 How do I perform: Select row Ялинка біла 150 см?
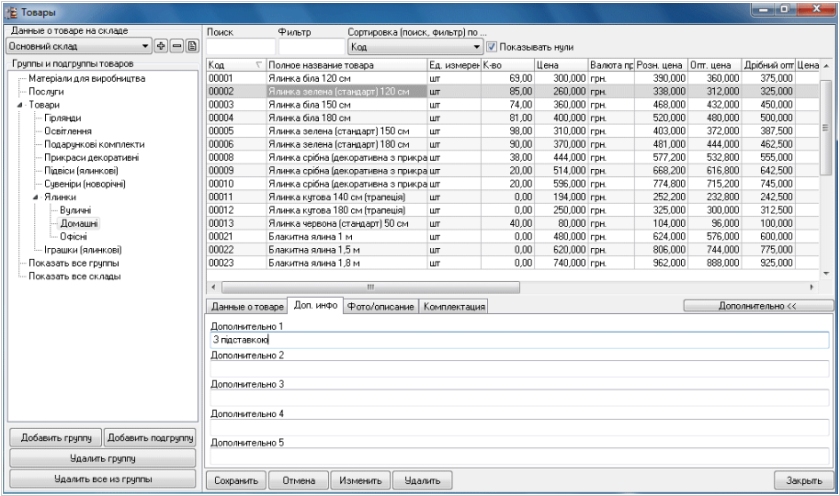coord(513,105)
